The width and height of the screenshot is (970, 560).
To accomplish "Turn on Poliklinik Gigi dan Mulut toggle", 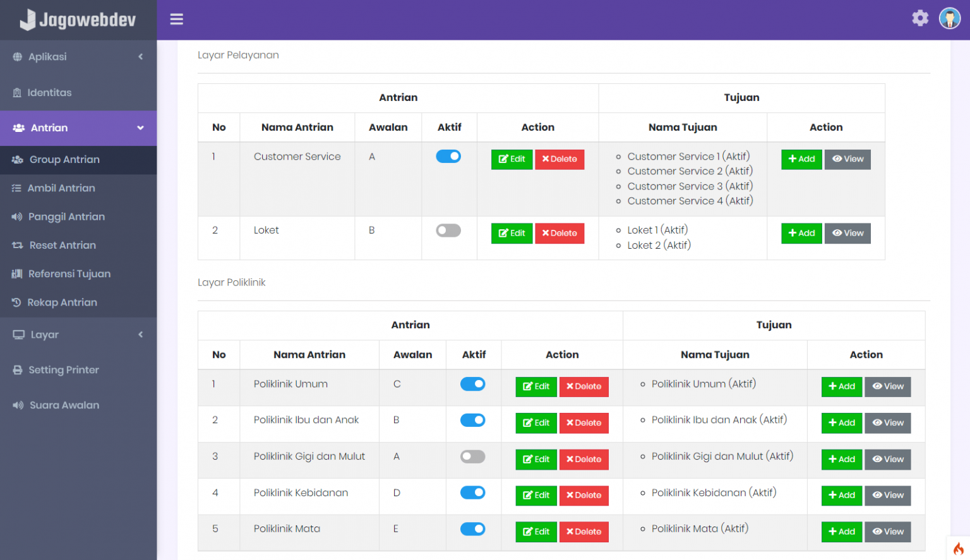I will coord(472,456).
